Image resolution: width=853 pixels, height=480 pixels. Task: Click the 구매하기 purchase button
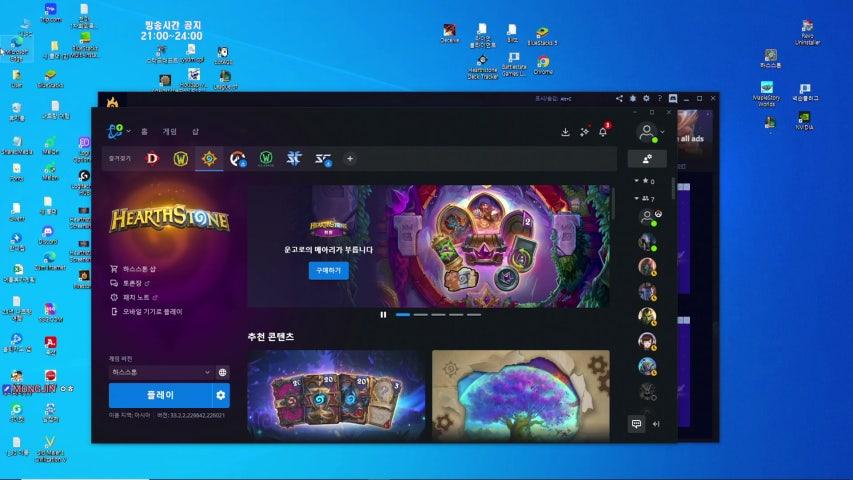[x=329, y=270]
